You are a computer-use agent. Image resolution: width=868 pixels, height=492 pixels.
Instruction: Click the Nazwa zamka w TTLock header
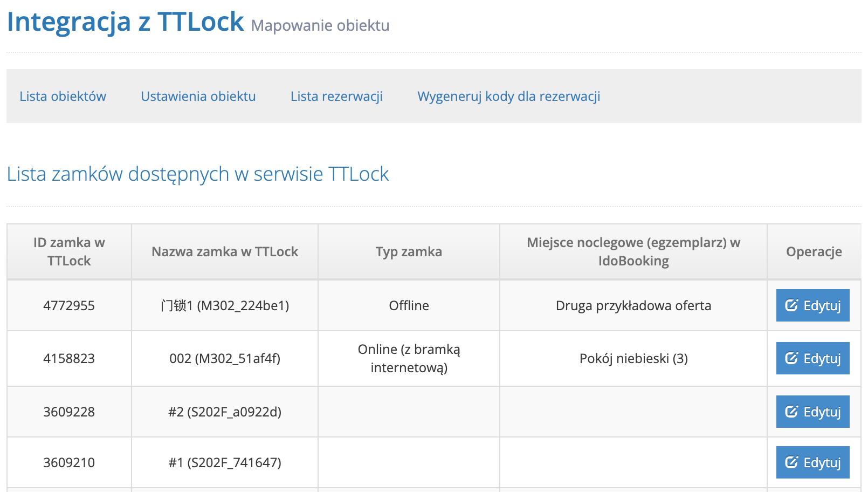pyautogui.click(x=225, y=251)
